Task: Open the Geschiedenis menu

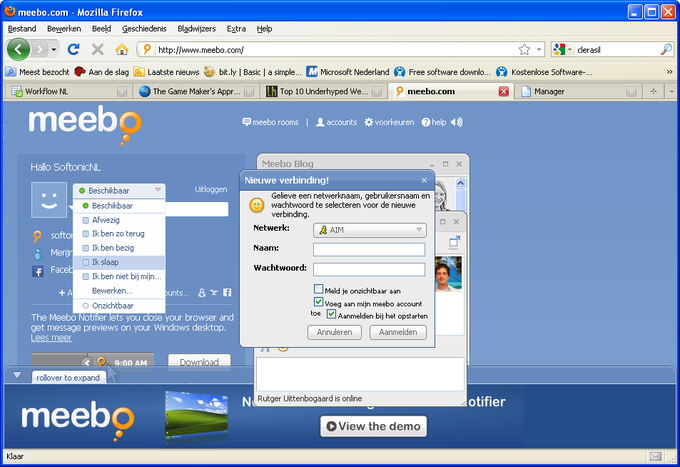Action: click(144, 29)
